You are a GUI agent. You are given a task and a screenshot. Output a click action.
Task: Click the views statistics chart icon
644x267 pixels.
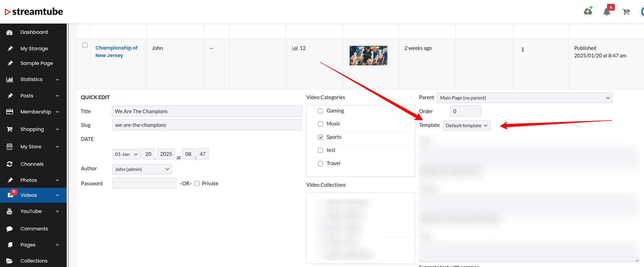[295, 48]
